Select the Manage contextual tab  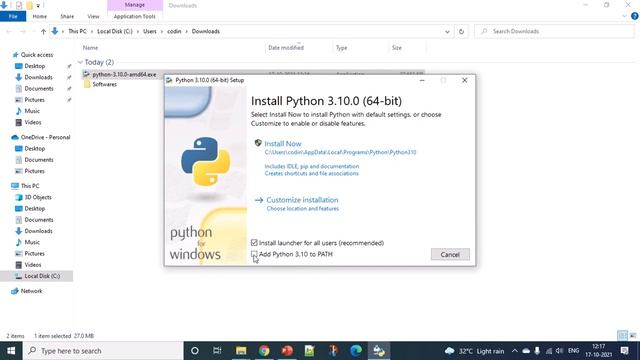pos(135,5)
